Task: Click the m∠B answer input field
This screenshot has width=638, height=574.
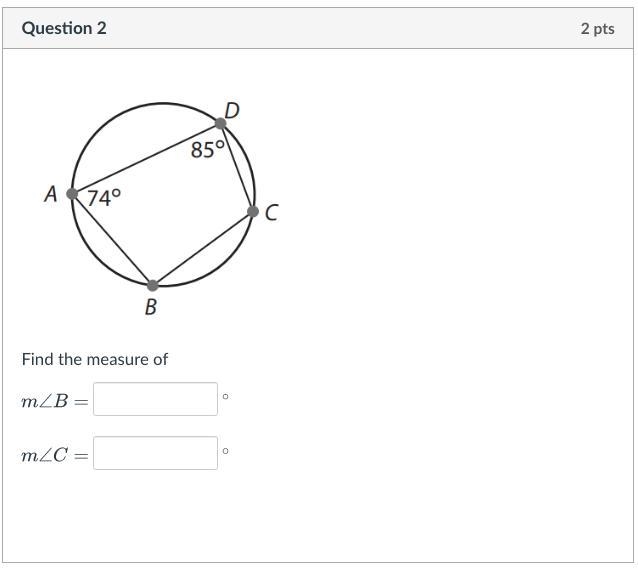Action: [x=155, y=399]
